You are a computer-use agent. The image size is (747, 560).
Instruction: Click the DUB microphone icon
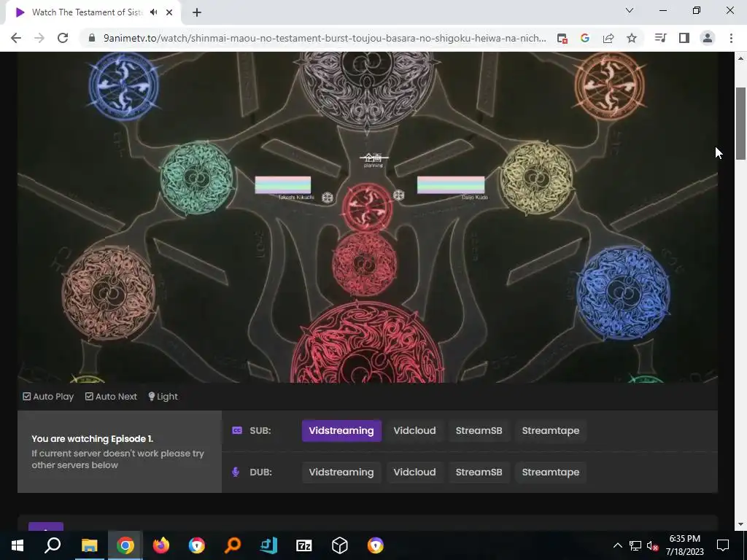pyautogui.click(x=236, y=472)
